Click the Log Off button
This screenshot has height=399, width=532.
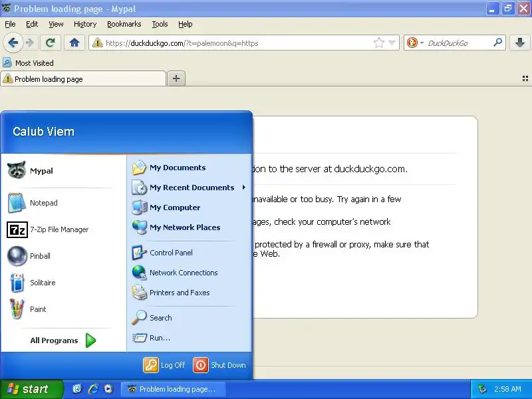(x=164, y=365)
